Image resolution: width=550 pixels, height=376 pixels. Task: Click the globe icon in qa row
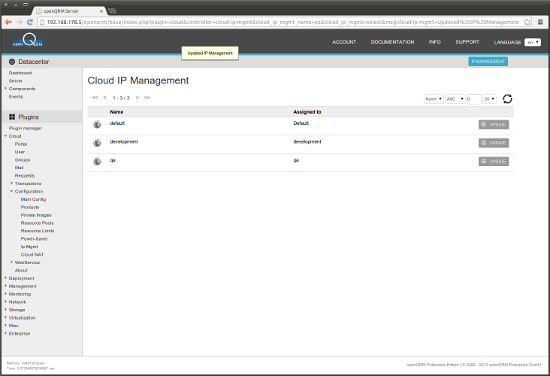(97, 161)
